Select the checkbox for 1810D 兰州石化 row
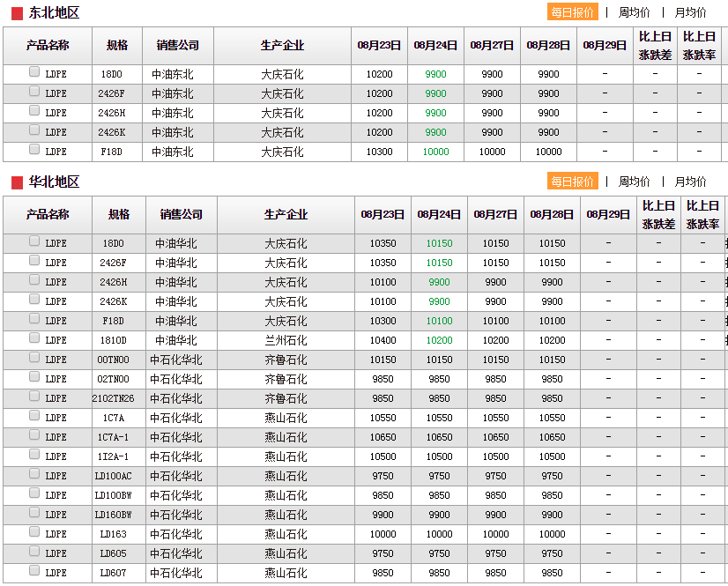The width and height of the screenshot is (728, 586). coord(33,338)
